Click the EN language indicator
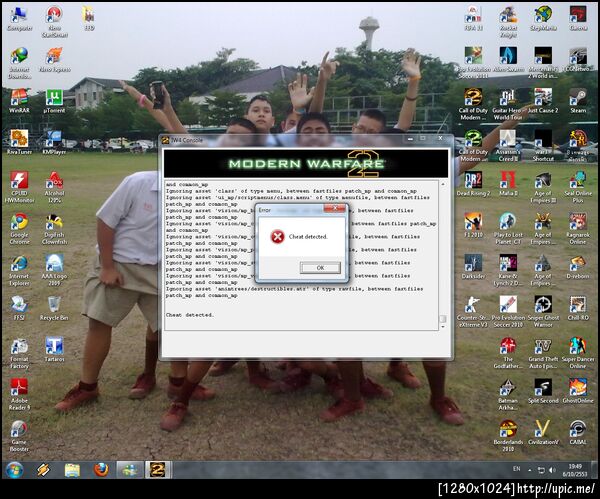The image size is (600, 499). [x=517, y=469]
